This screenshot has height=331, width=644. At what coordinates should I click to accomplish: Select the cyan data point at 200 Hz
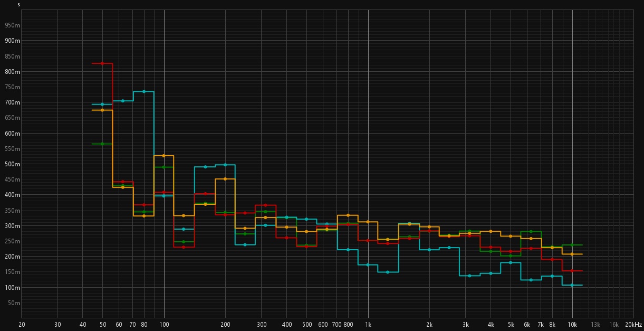pos(225,165)
